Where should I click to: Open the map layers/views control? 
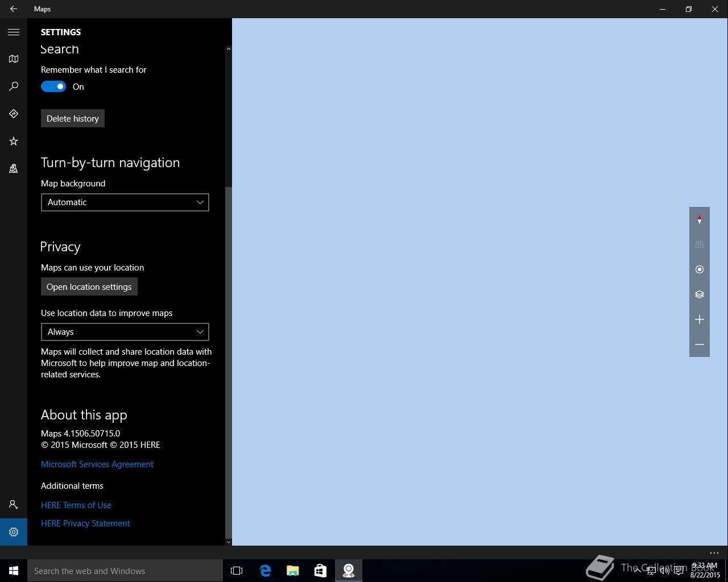(700, 294)
